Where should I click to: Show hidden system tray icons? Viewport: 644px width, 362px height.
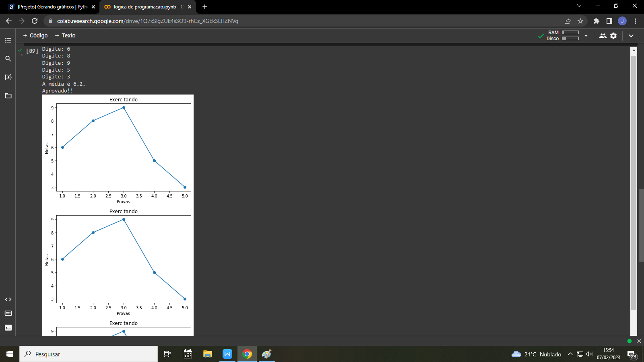570,354
